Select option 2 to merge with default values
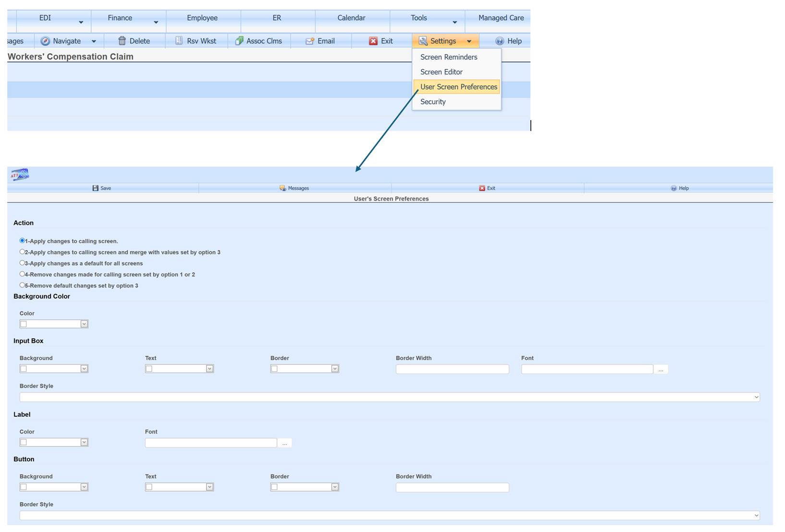Image resolution: width=785 pixels, height=532 pixels. point(22,252)
